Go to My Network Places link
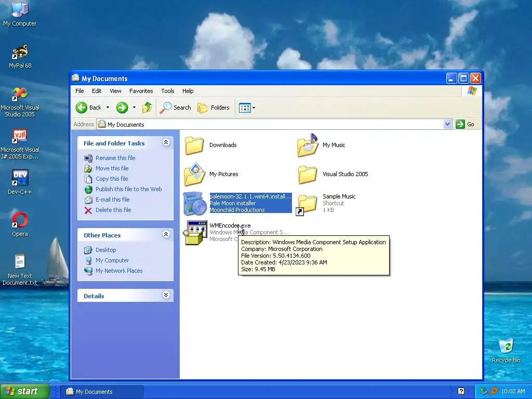The width and height of the screenshot is (532, 399). point(119,271)
